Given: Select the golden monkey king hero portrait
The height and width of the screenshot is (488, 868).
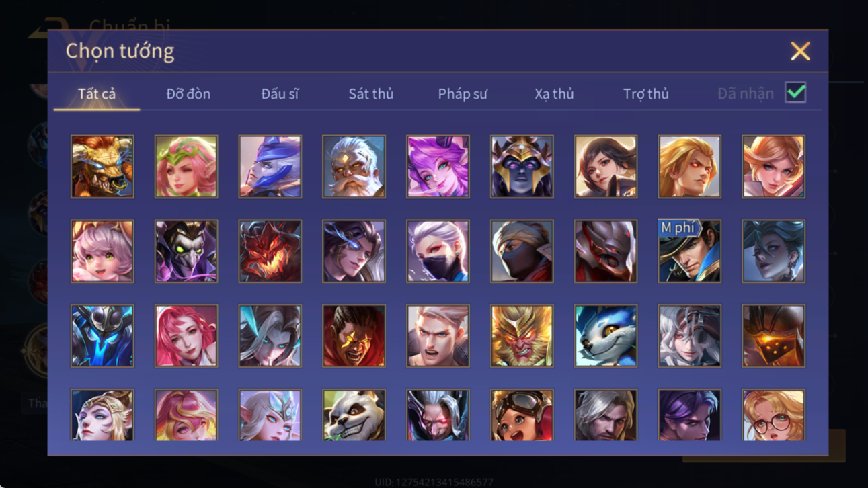Looking at the screenshot, I should coord(522,335).
